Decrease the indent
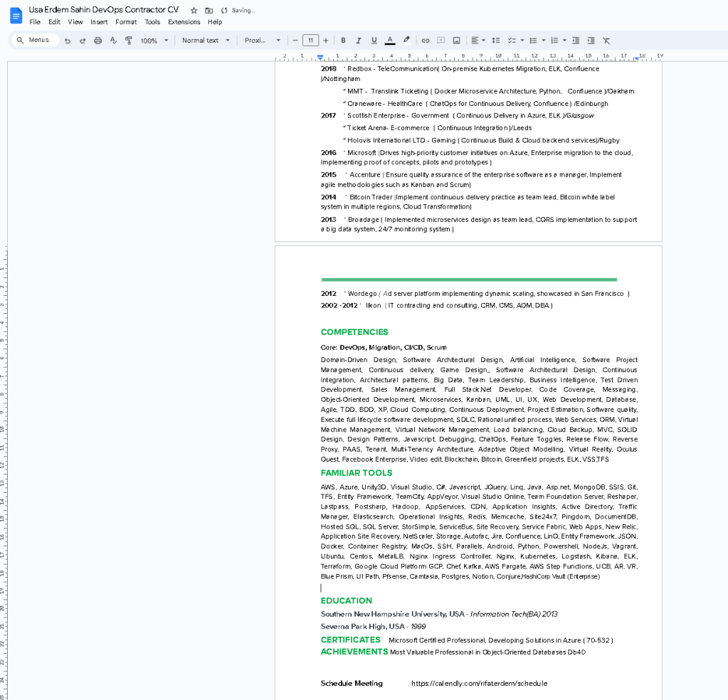The image size is (728, 700). [576, 41]
